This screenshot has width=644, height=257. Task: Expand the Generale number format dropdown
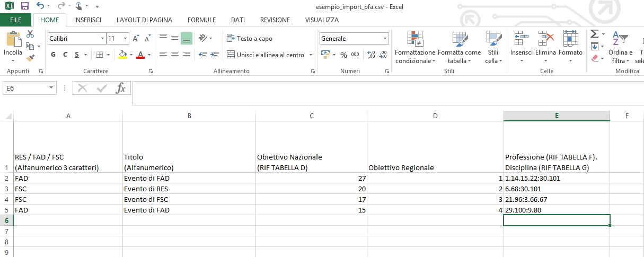pos(385,39)
